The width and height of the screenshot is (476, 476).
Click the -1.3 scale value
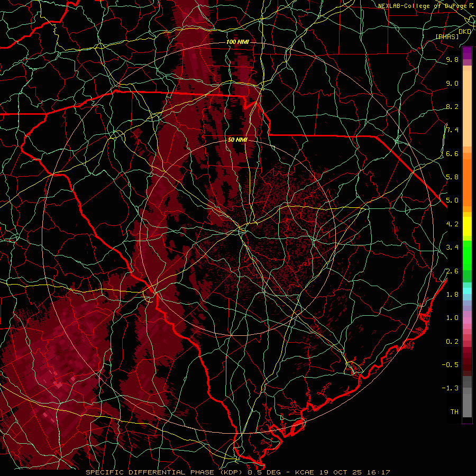(450, 388)
